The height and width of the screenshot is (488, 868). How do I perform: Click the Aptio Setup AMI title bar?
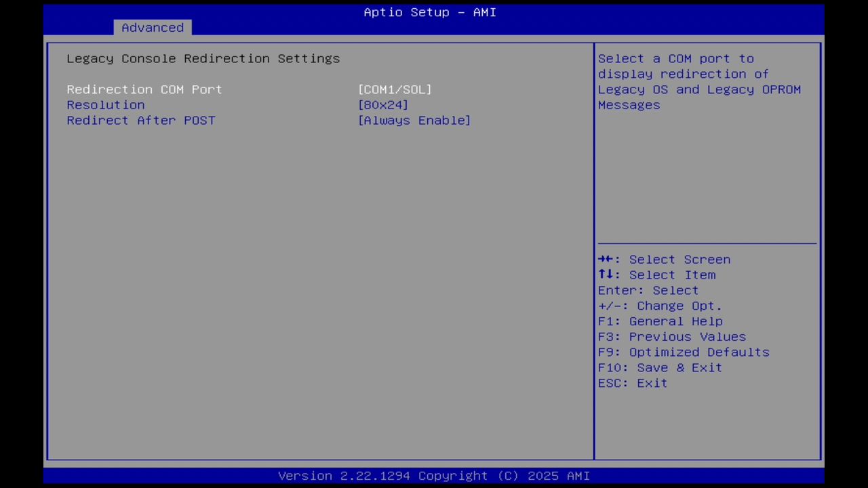click(430, 12)
